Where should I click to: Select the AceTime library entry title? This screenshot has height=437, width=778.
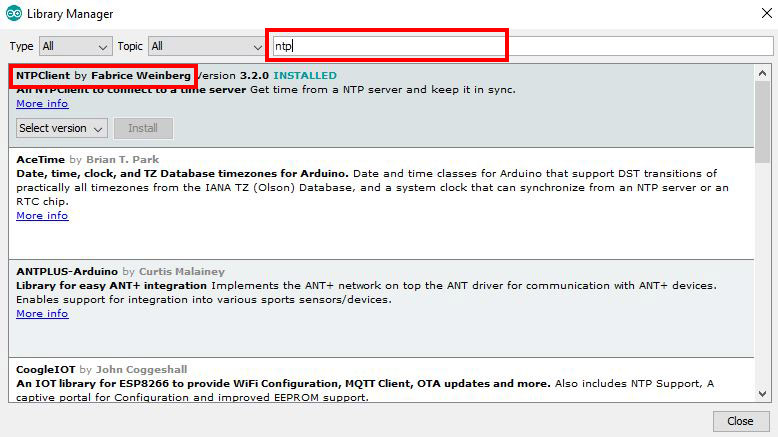[x=41, y=159]
